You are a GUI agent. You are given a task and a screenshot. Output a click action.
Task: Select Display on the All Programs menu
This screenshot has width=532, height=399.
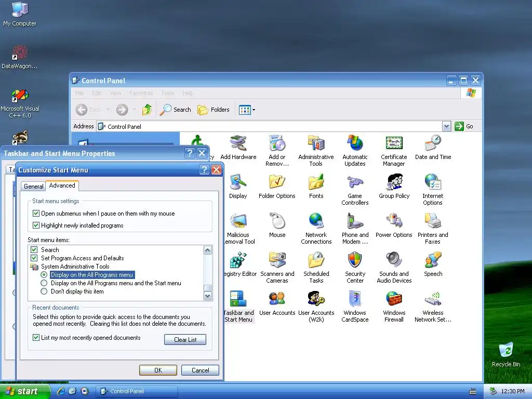tap(44, 275)
